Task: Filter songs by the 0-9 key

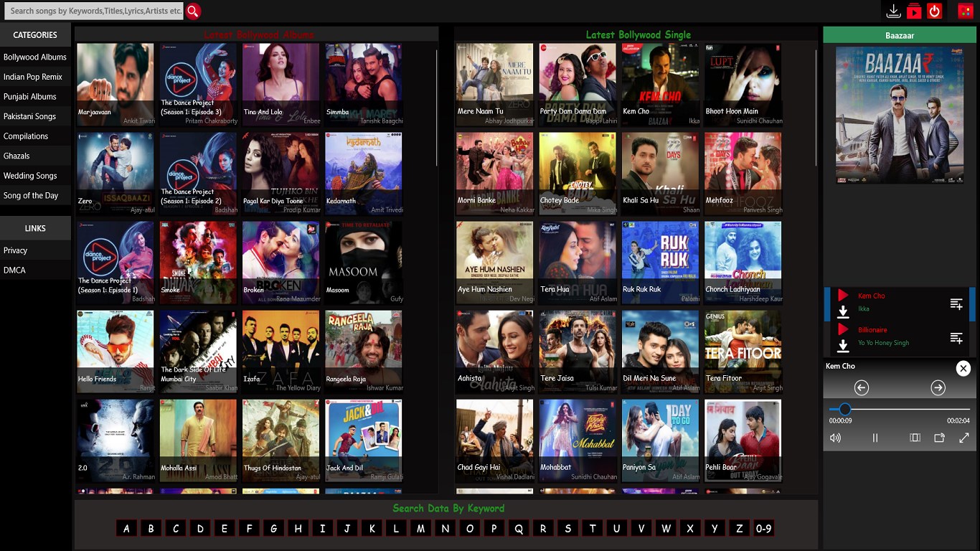Action: (764, 529)
